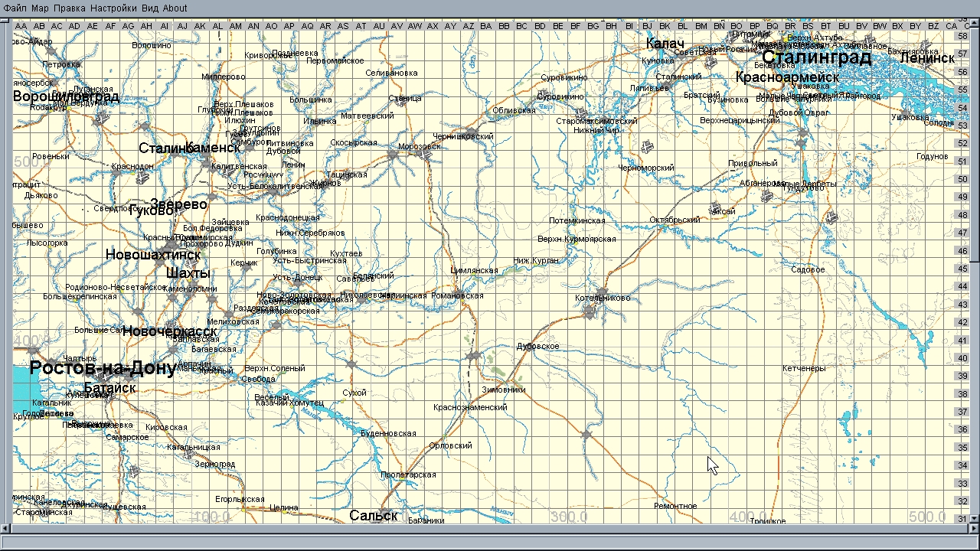Select the airfield icon next to Морозовск
Viewport: 980px width, 551px height.
click(426, 155)
